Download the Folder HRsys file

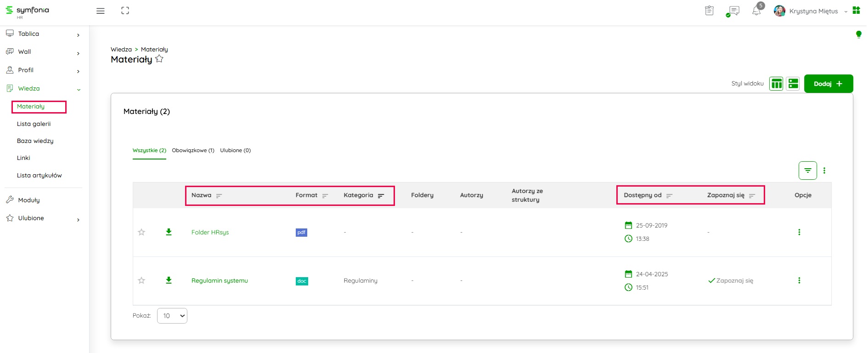click(x=169, y=232)
